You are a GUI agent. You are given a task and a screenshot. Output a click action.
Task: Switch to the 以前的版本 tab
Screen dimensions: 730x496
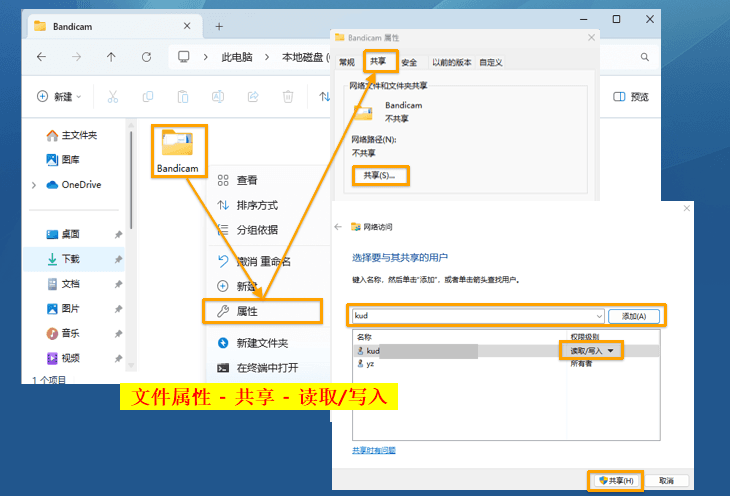451,62
